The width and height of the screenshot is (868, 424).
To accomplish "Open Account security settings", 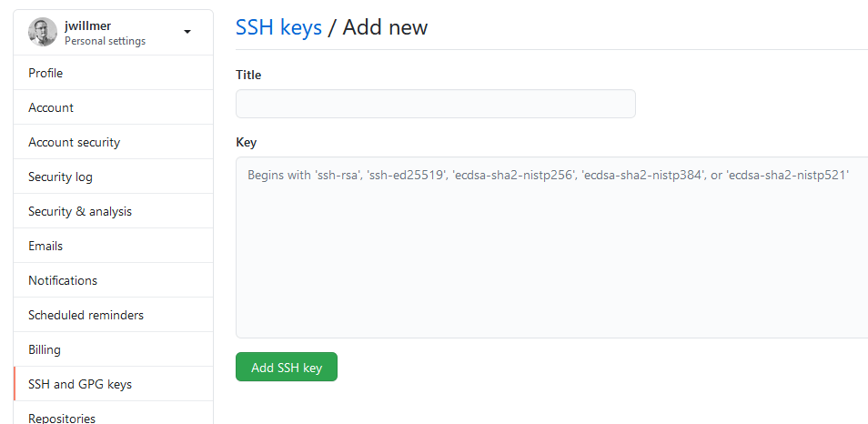I will tap(114, 142).
